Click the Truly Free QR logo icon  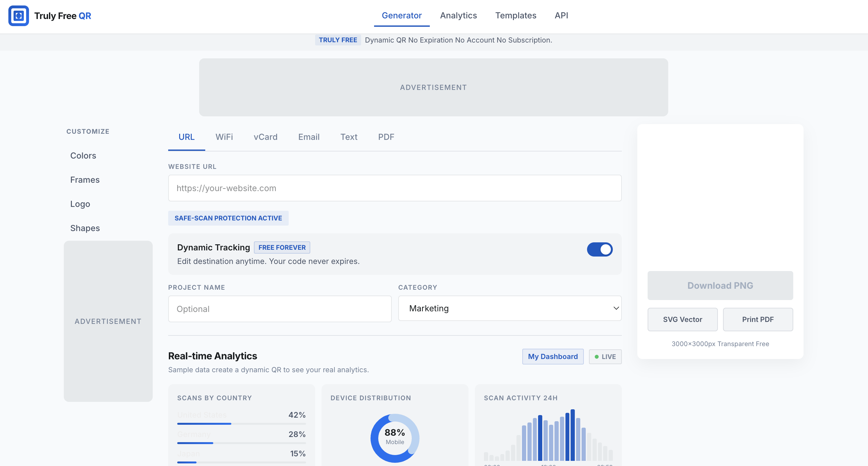[x=19, y=15]
